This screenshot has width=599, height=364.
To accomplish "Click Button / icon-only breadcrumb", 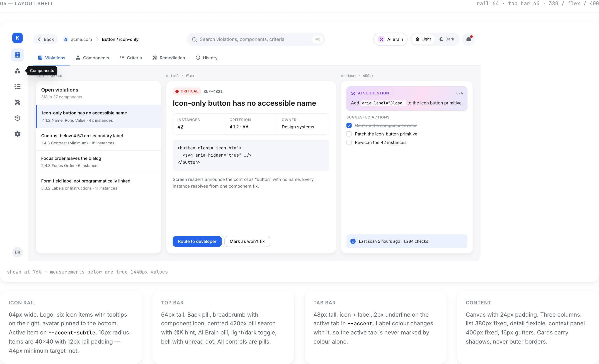I will (x=120, y=39).
